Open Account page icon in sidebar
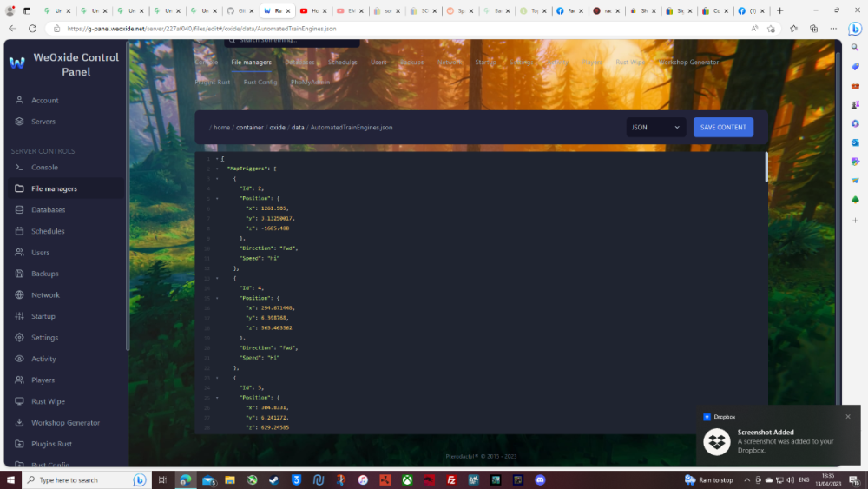 19,100
